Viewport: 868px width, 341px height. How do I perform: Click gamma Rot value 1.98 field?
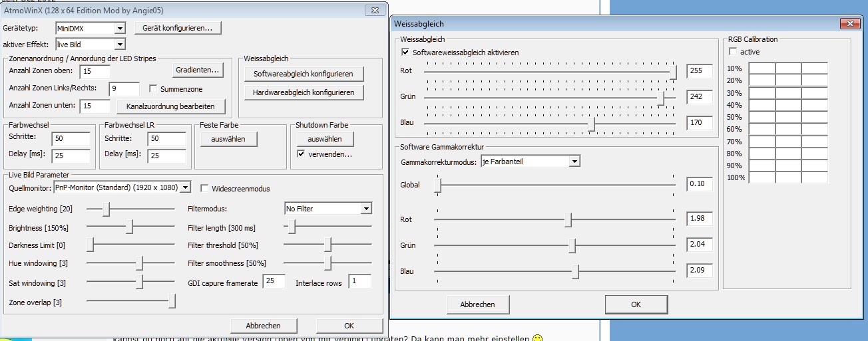[x=700, y=219]
